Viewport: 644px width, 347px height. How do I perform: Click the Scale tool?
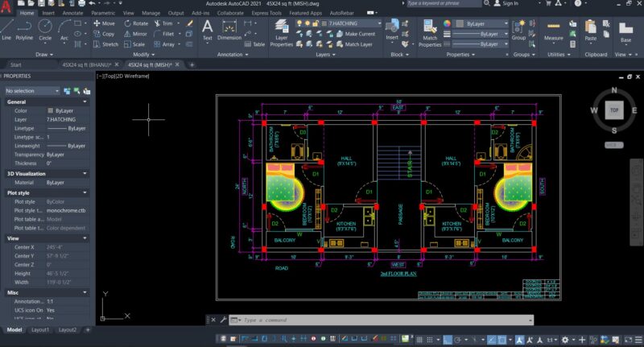(134, 44)
